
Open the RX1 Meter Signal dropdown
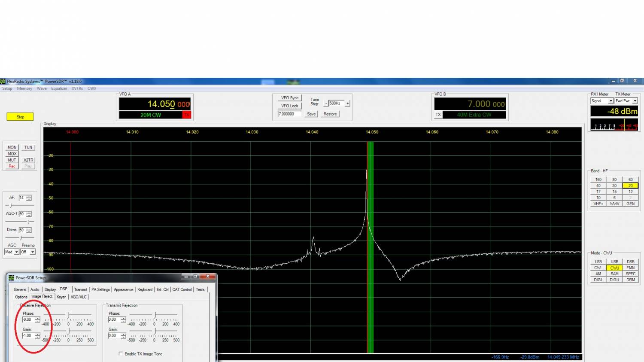pos(611,101)
